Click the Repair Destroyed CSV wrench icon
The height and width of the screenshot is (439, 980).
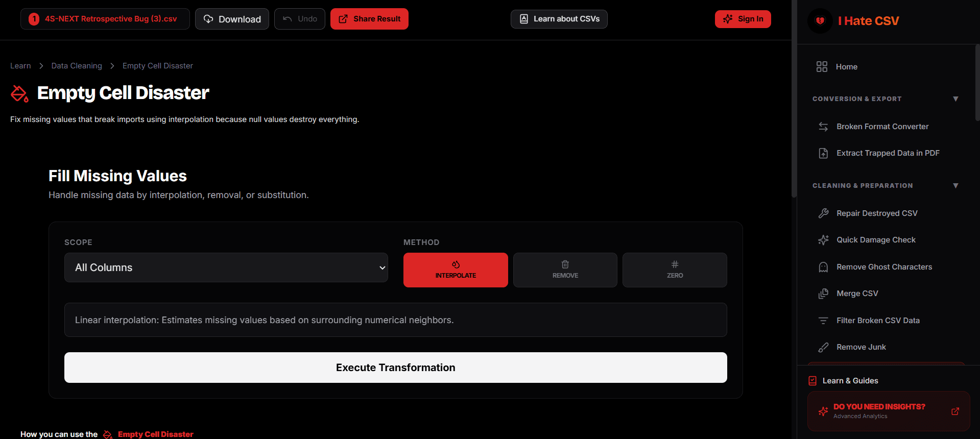click(x=823, y=213)
